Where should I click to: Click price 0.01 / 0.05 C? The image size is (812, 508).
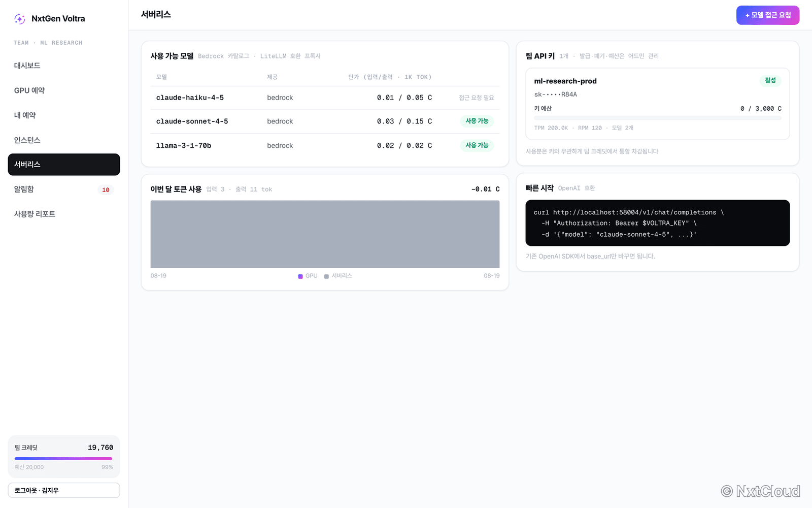tap(404, 98)
